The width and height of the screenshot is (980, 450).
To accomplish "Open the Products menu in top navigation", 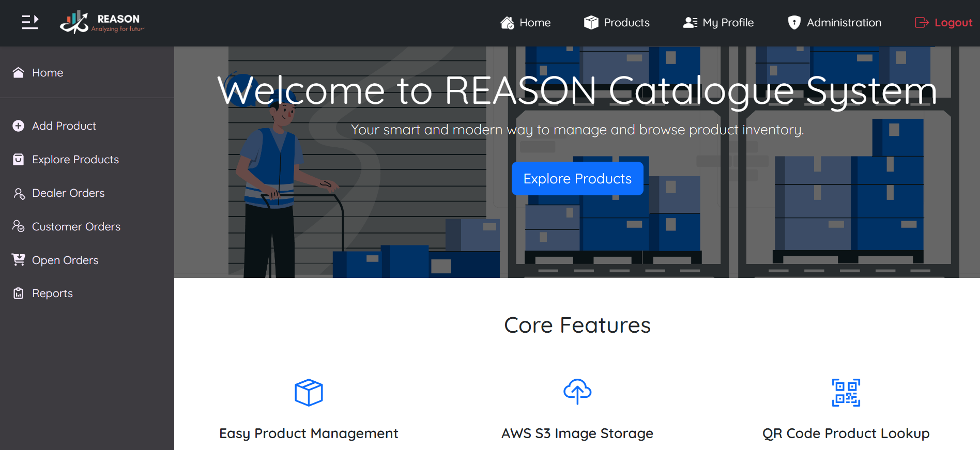I will [617, 23].
